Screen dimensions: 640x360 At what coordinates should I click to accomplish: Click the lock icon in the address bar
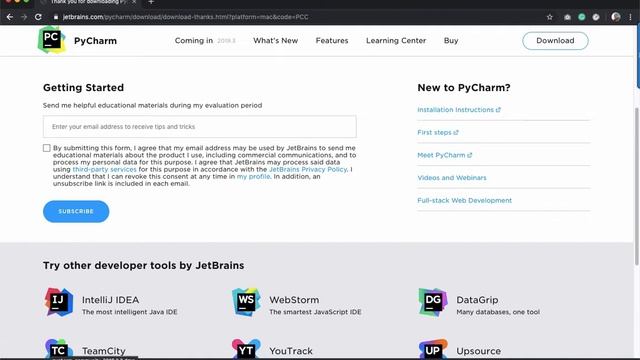coord(56,17)
